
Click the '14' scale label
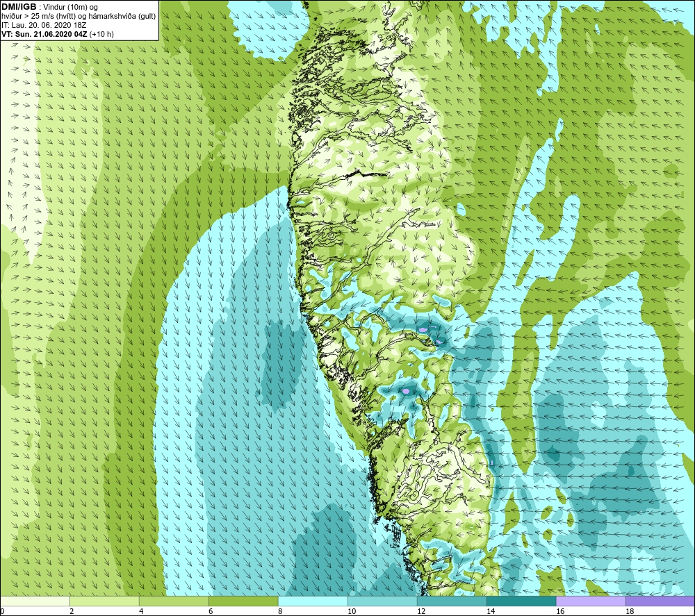tap(491, 611)
